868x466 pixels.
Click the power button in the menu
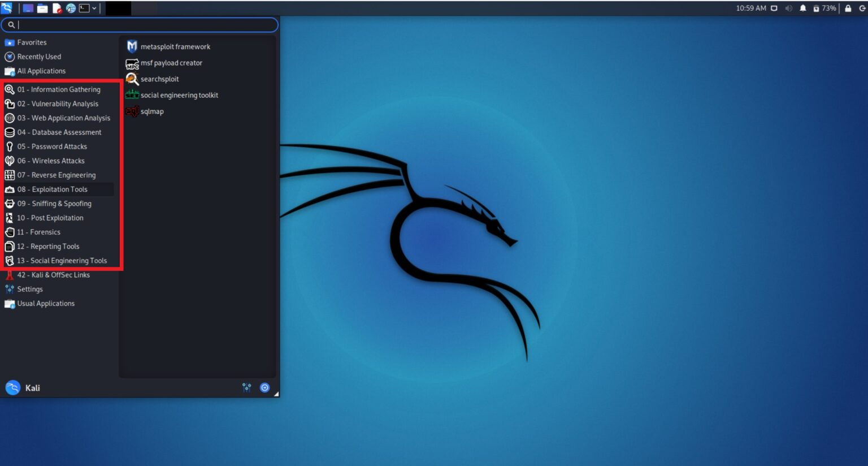click(x=265, y=387)
